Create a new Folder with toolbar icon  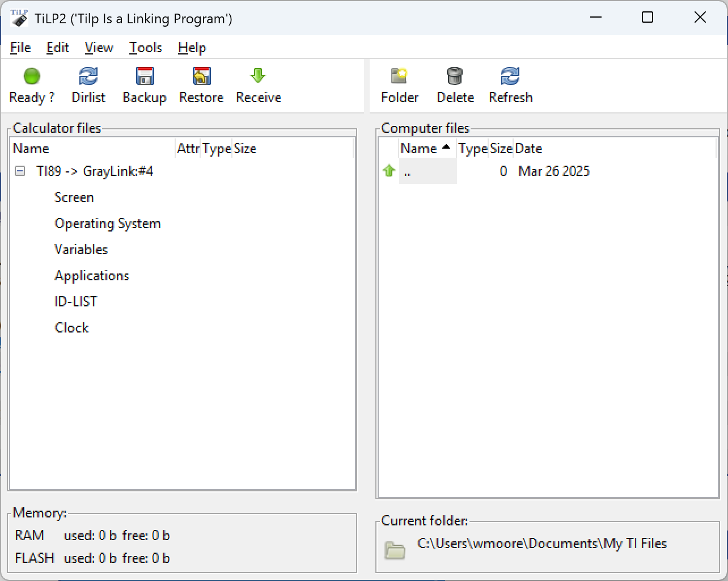click(x=400, y=76)
